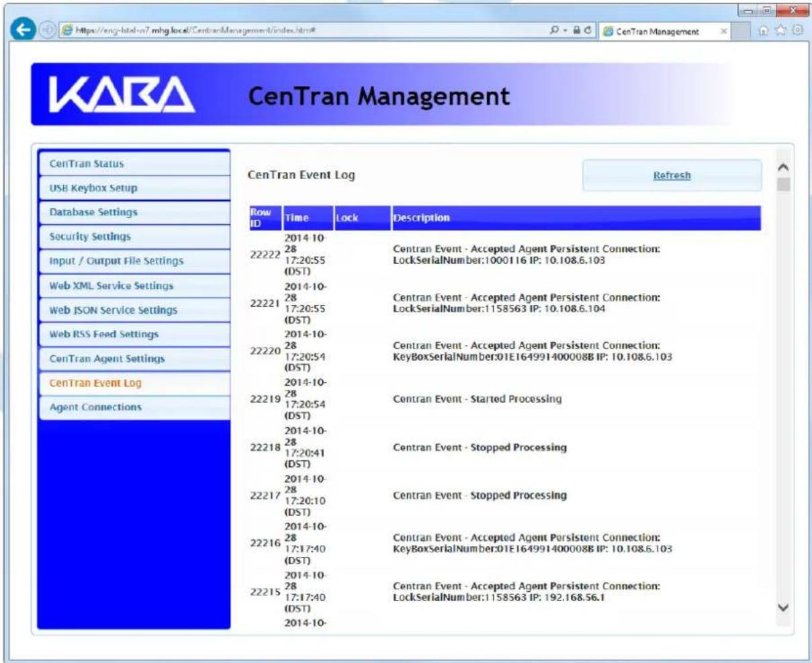
Task: Click row 22216 KeyBoxSerialNumber description
Action: tap(533, 543)
